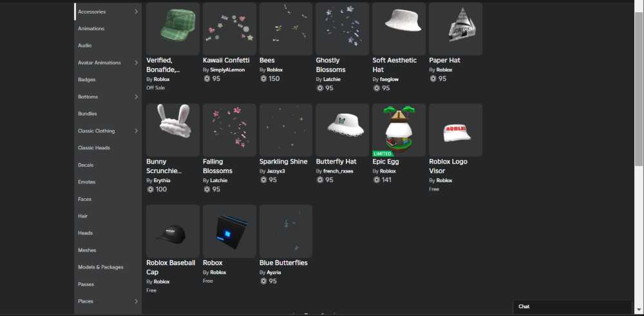Screen dimensions: 644x316
Task: Open creator SimplyALemon's profile link
Action: tap(227, 70)
